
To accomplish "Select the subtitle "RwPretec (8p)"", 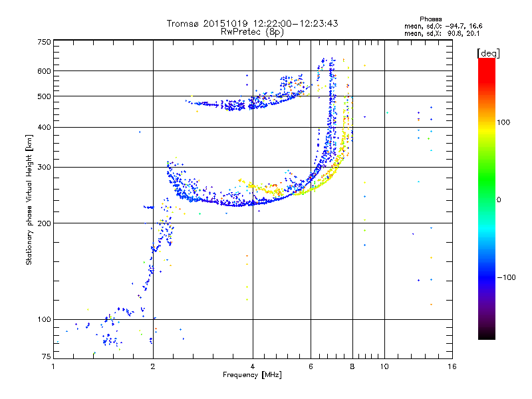I will tap(252, 32).
